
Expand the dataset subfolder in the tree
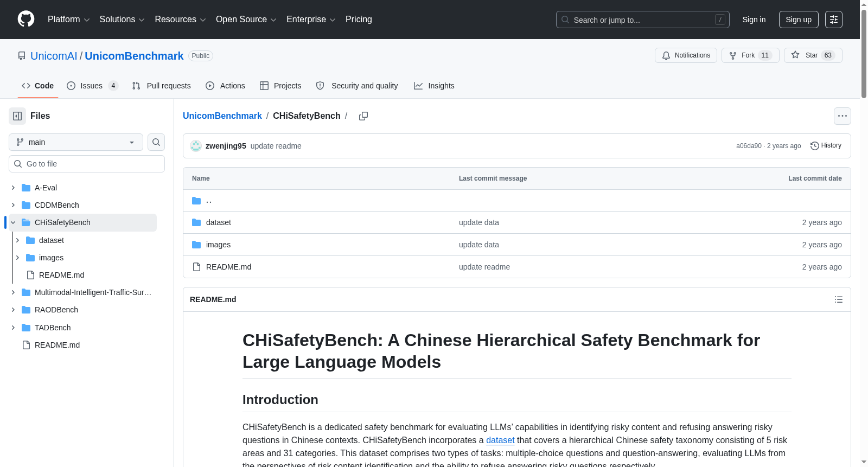click(x=17, y=240)
